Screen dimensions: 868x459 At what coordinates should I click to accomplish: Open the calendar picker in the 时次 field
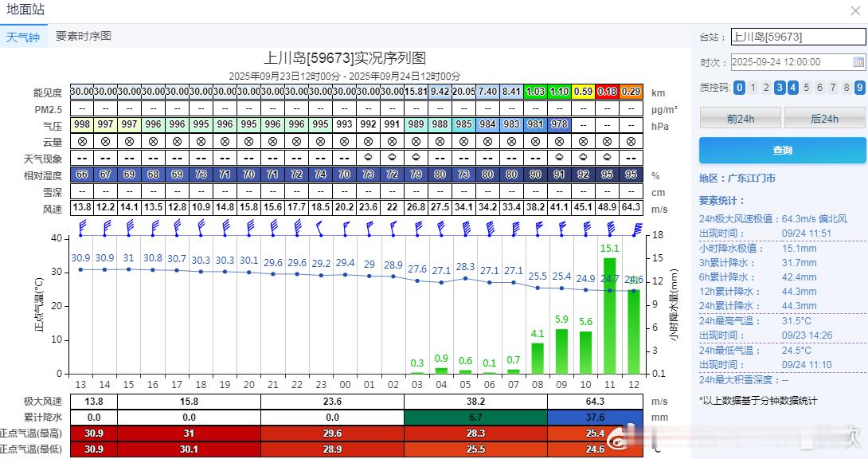[858, 62]
